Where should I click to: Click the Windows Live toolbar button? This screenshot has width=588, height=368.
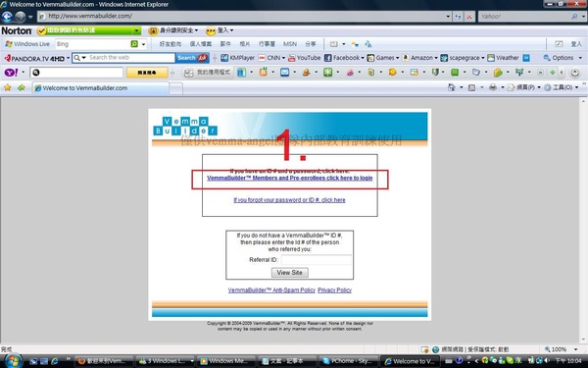(27, 44)
